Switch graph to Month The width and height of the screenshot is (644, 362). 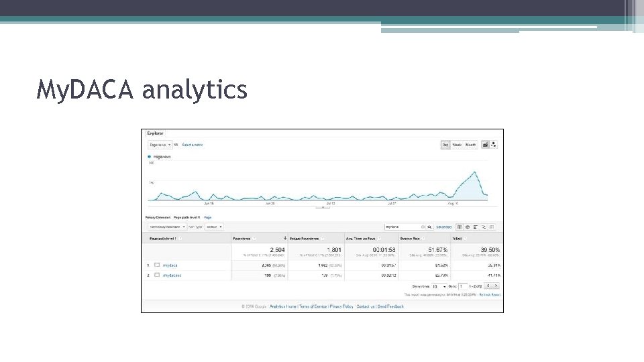(x=470, y=145)
